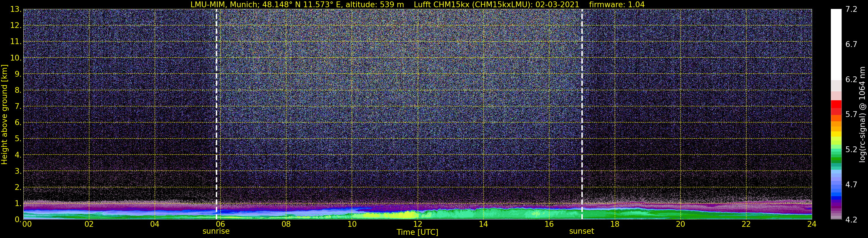Click the height axis tick label '13.'

16,9
